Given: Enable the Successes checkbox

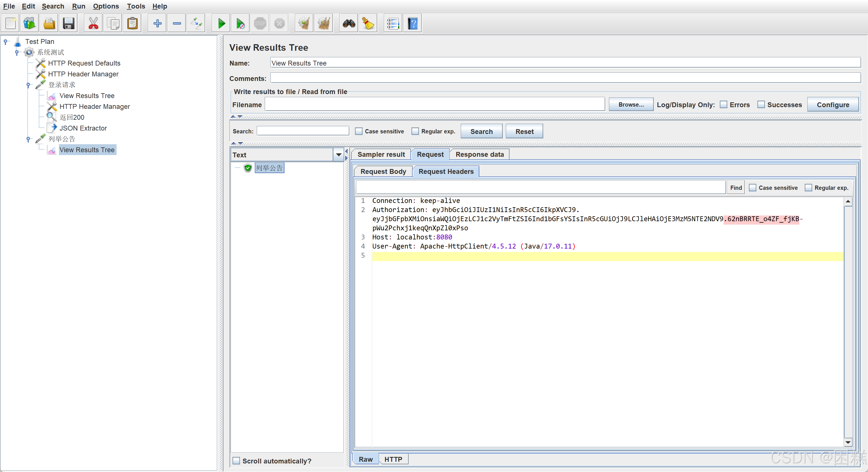Looking at the screenshot, I should coord(761,105).
